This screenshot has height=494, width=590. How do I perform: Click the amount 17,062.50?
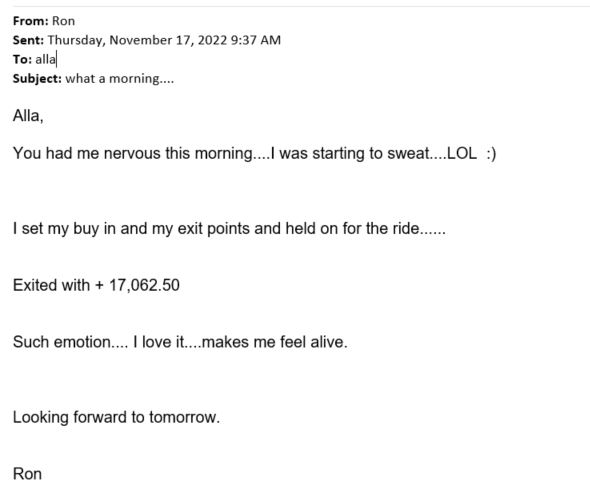click(x=144, y=286)
